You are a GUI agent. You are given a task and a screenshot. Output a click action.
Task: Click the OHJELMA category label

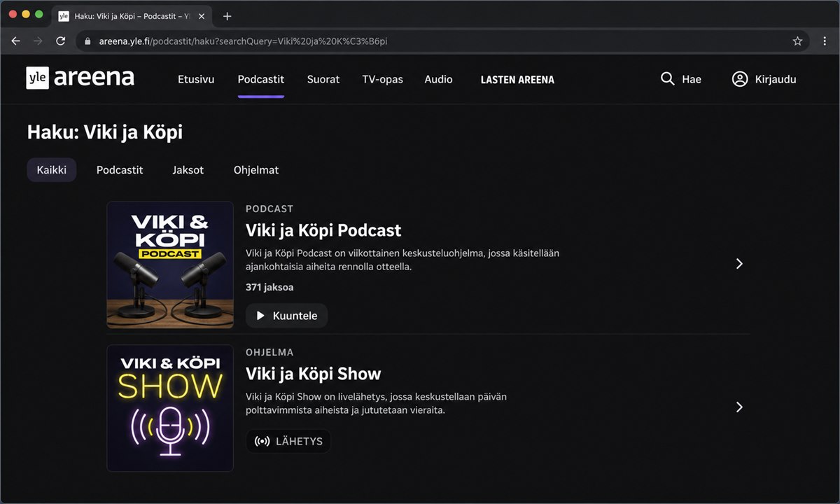coord(269,352)
